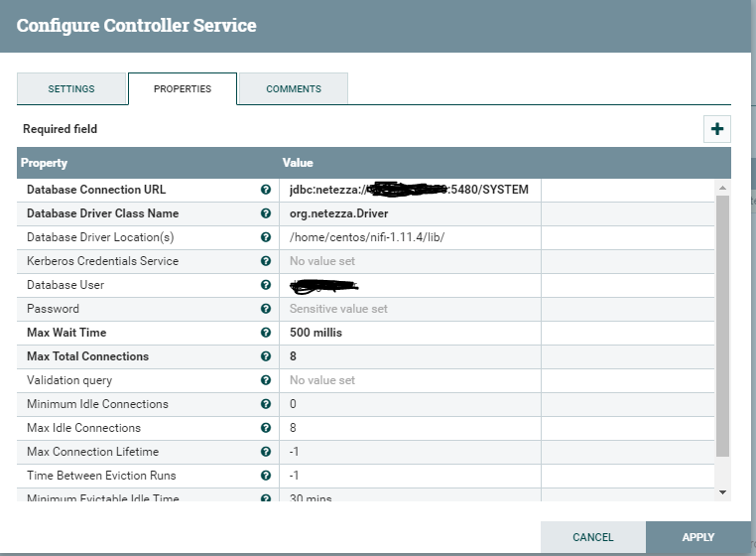Open the Comments tab
756x556 pixels.
pos(294,88)
